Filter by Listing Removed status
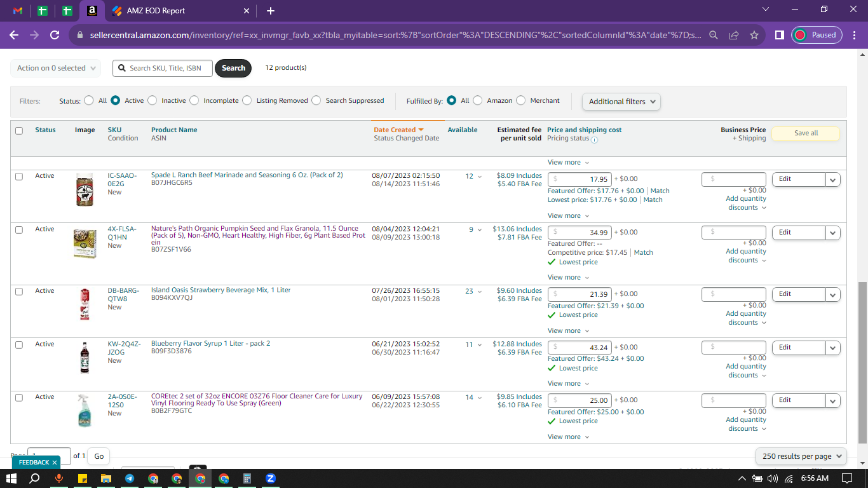Screen dimensions: 868x488 247,100
